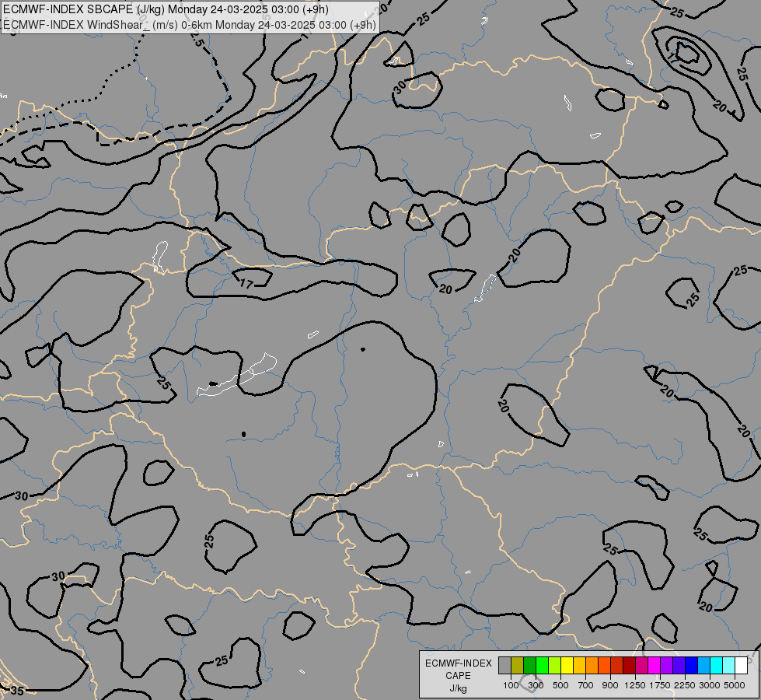Click the WindShear 0-6km title line

[190, 24]
